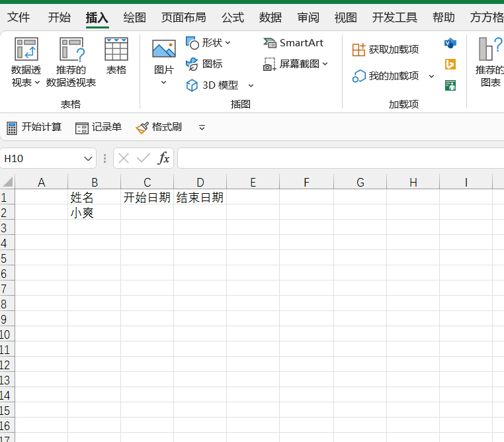Switch to the Developer (开发工具) tab
This screenshot has width=504, height=442.
[x=395, y=17]
